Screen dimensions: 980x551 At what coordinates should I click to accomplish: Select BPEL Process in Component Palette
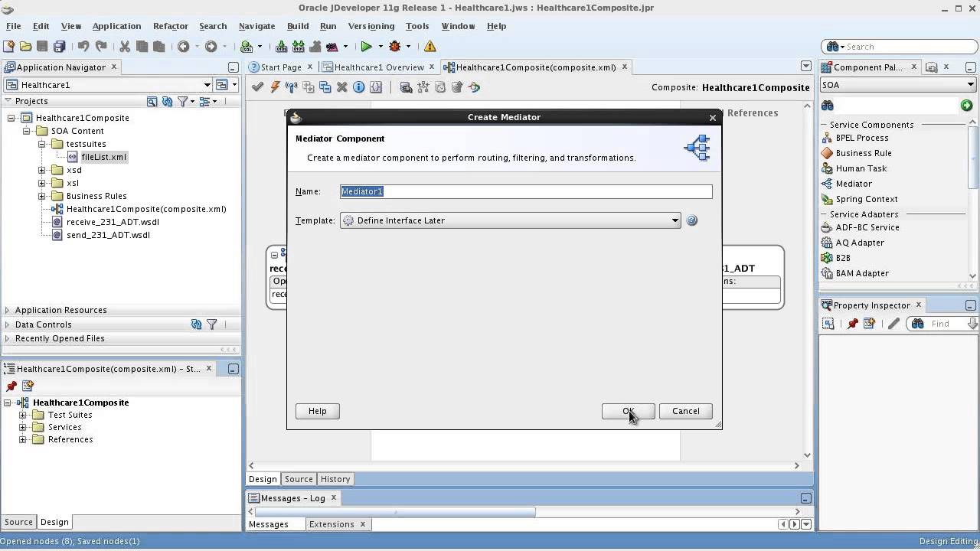(x=862, y=138)
